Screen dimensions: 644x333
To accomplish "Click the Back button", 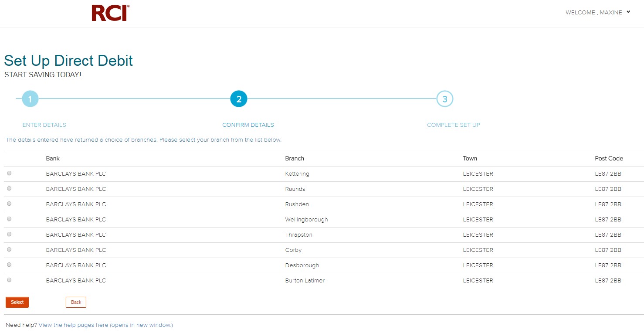I will point(76,302).
